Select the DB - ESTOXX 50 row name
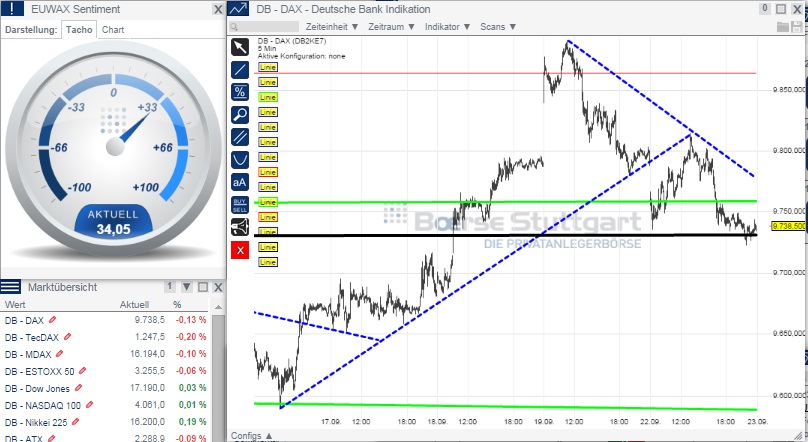Image resolution: width=808 pixels, height=442 pixels. [40, 371]
